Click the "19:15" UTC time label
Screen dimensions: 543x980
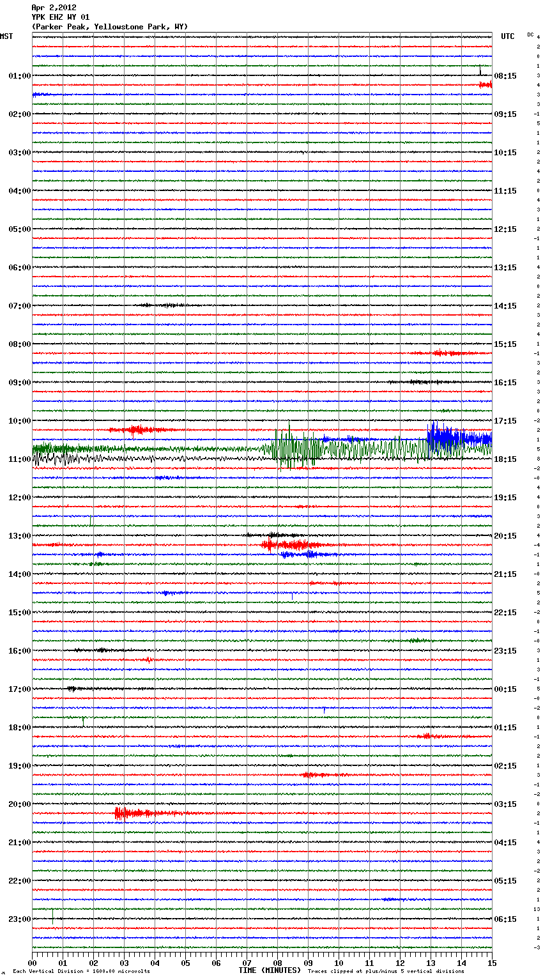[505, 498]
